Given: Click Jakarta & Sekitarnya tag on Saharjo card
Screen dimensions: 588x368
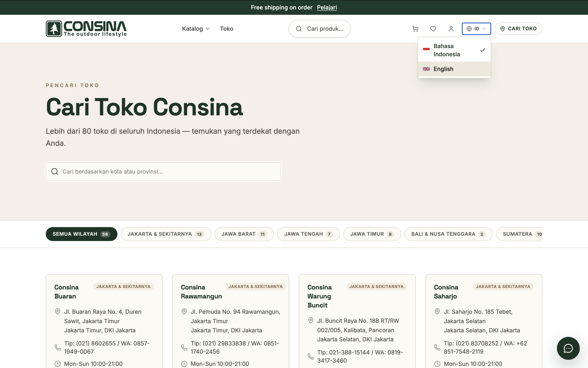Looking at the screenshot, I should pos(503,287).
